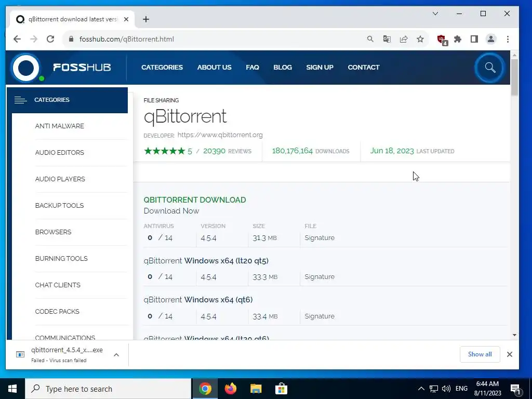Open the zoom magnifier in address bar

click(x=370, y=39)
